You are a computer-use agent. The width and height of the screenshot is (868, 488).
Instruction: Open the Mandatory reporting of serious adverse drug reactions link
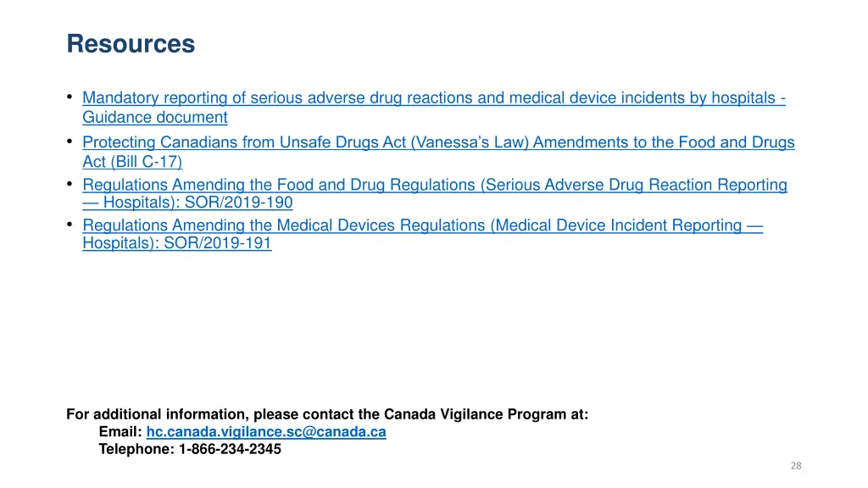coord(433,98)
